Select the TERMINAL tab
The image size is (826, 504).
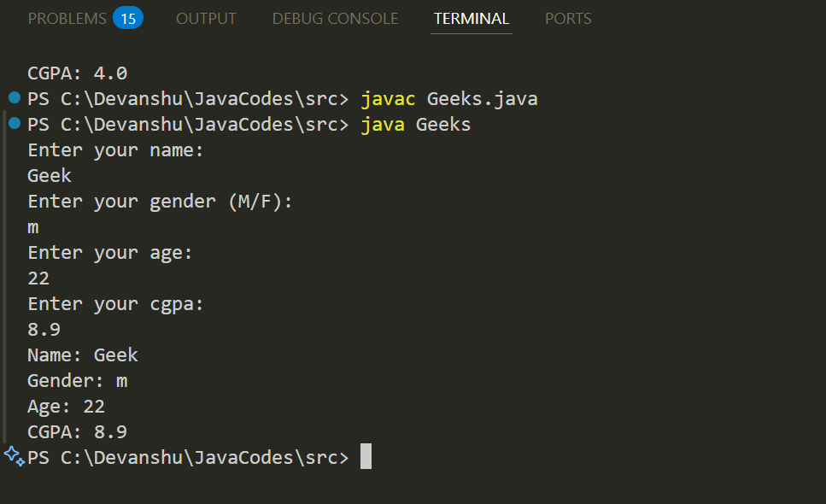[471, 18]
